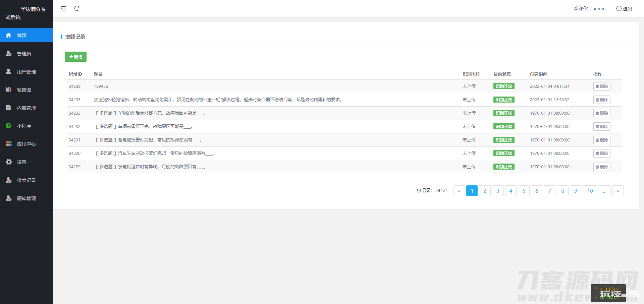Delete record 34233
The image size is (644, 304).
click(602, 113)
